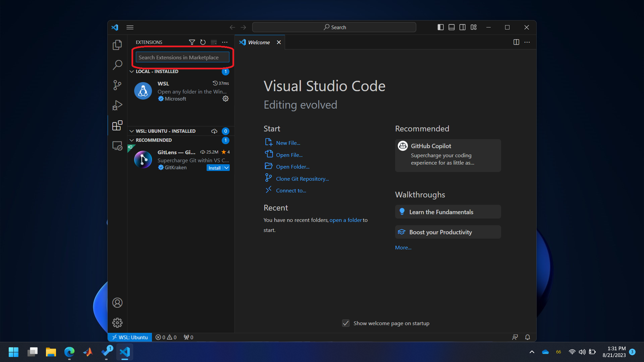This screenshot has width=644, height=362.
Task: Open GitLens Install dropdown arrow
Action: coord(227,168)
